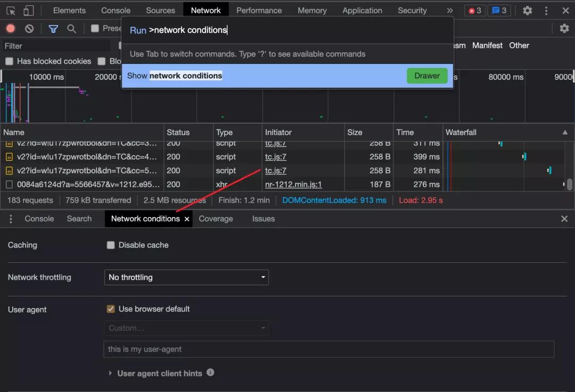575x392 pixels.
Task: Open the Coverage tab
Action: click(x=216, y=219)
